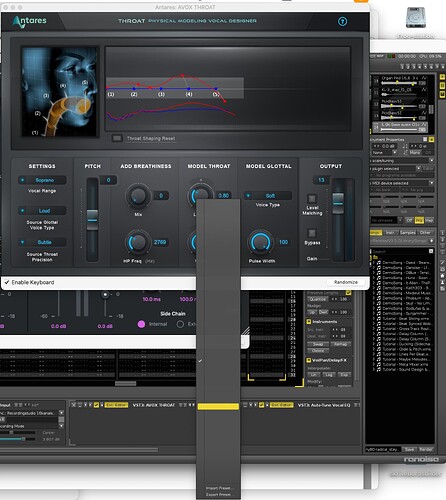Click the Auto-Tune Vocal EQ Ext. Editor button
Viewport: 446px width, 500px height.
(x=281, y=405)
